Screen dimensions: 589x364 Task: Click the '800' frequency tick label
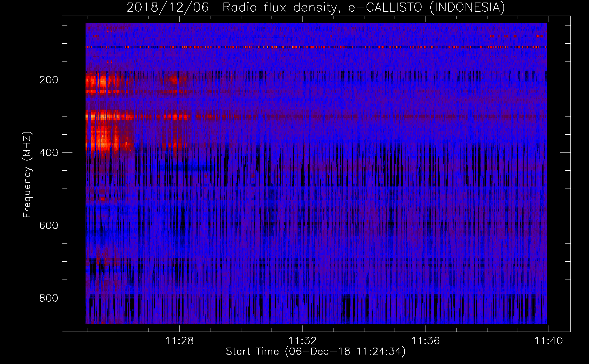[49, 298]
